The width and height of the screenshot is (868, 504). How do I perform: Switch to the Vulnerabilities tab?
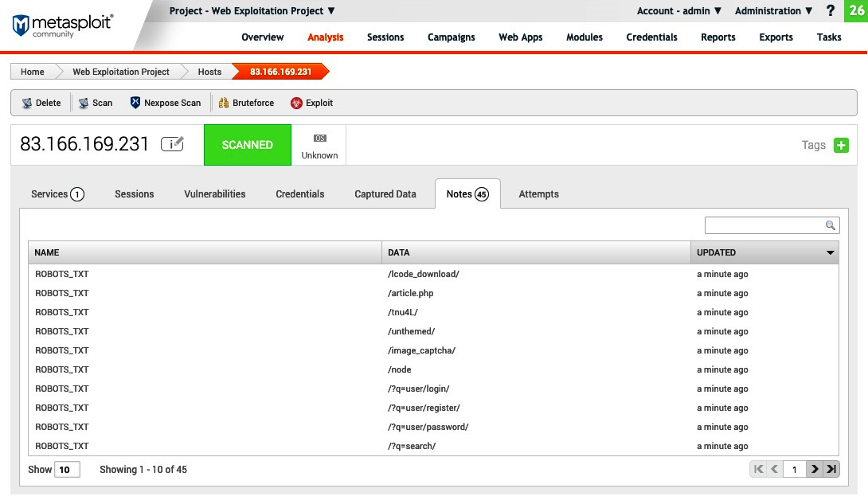point(215,193)
